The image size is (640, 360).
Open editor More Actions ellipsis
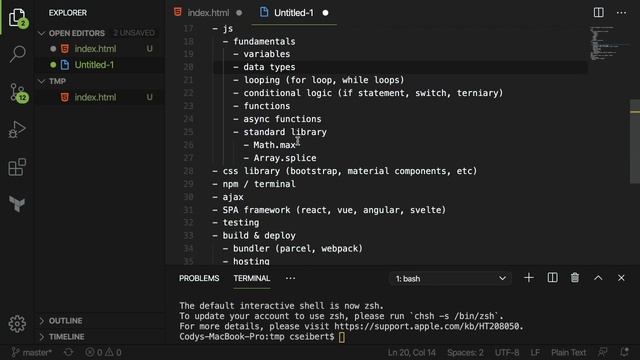tap(621, 13)
